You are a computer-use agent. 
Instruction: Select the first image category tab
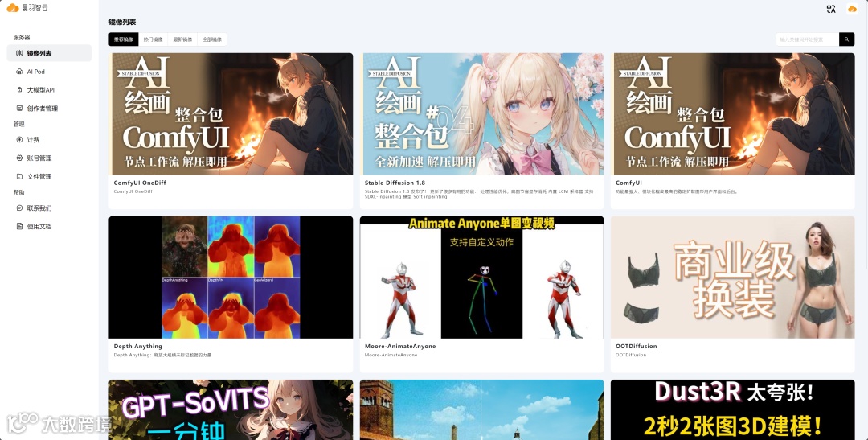pos(124,39)
